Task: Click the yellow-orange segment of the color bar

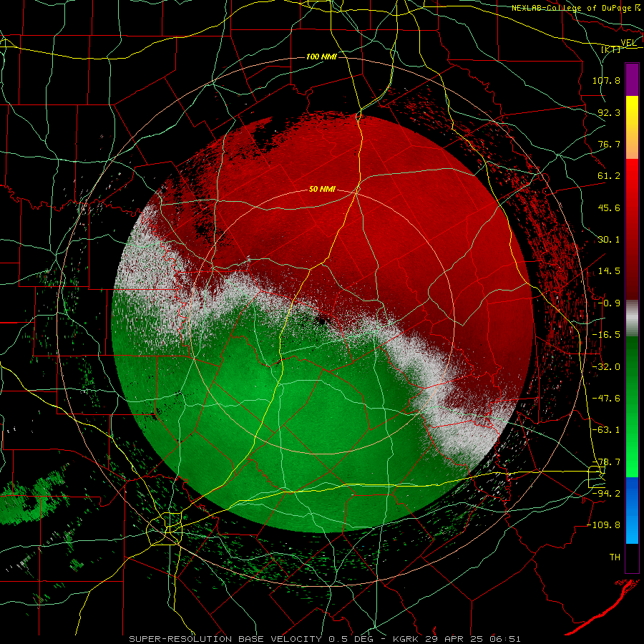Action: point(632,127)
